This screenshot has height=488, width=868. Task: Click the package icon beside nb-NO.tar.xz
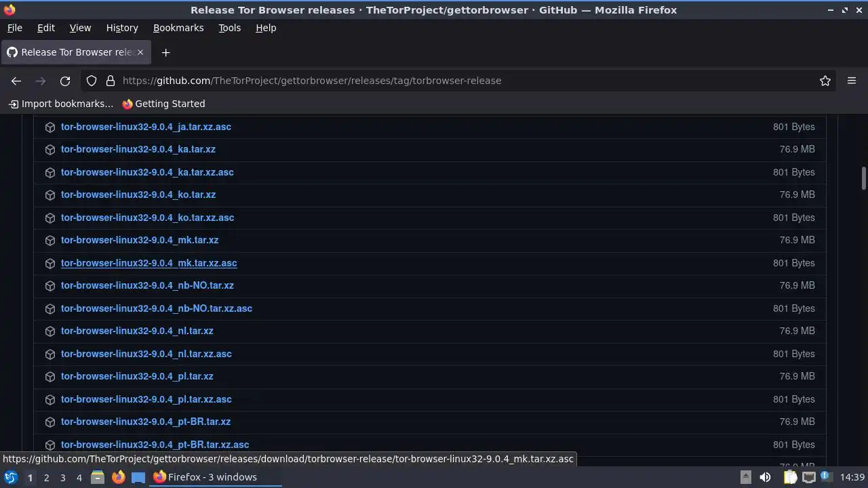click(50, 286)
